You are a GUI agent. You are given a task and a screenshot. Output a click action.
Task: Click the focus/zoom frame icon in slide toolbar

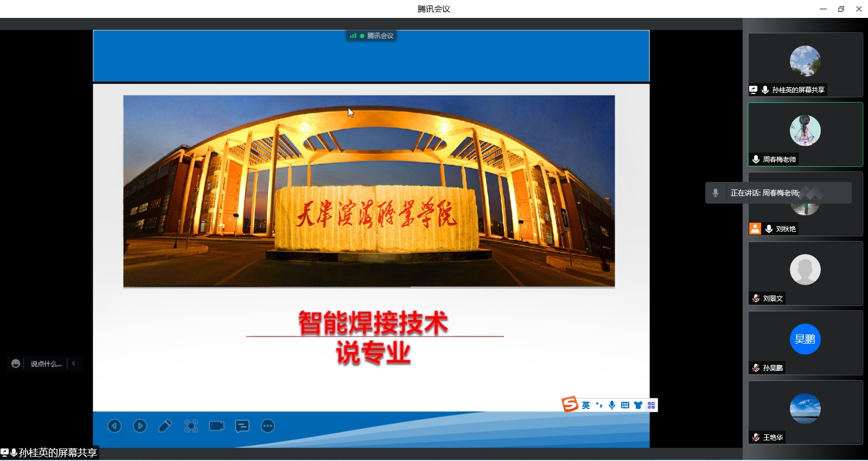click(191, 426)
